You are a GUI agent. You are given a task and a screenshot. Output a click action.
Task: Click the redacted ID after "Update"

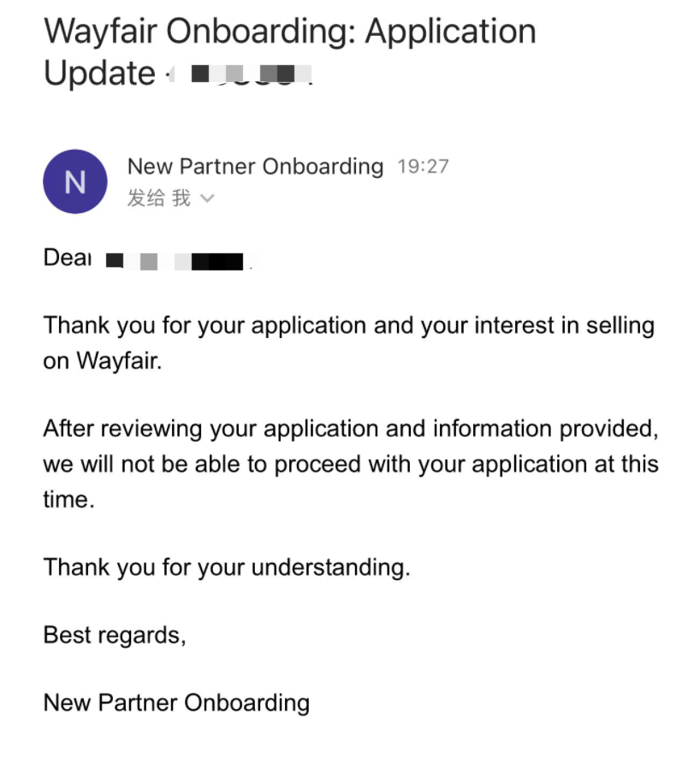[242, 74]
